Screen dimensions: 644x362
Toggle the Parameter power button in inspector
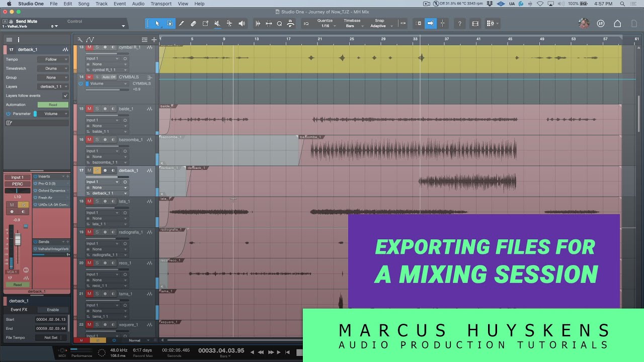[8, 114]
